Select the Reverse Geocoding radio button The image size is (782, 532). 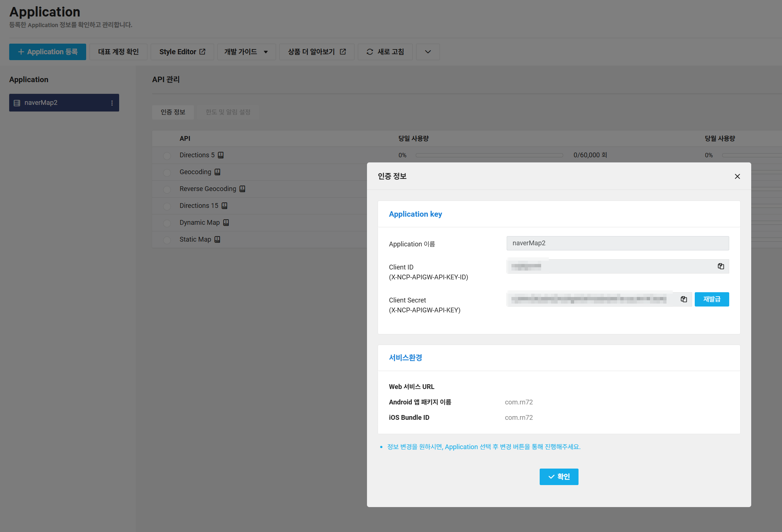pos(167,189)
